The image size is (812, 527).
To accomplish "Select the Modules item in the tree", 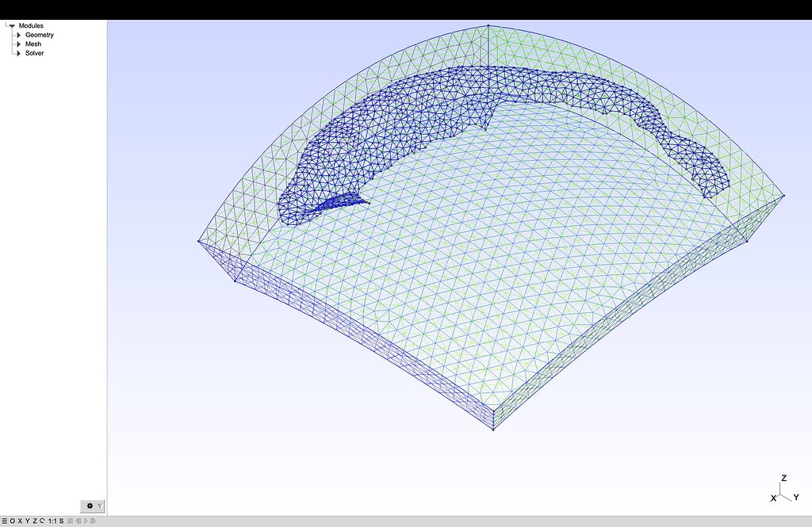I will point(32,25).
